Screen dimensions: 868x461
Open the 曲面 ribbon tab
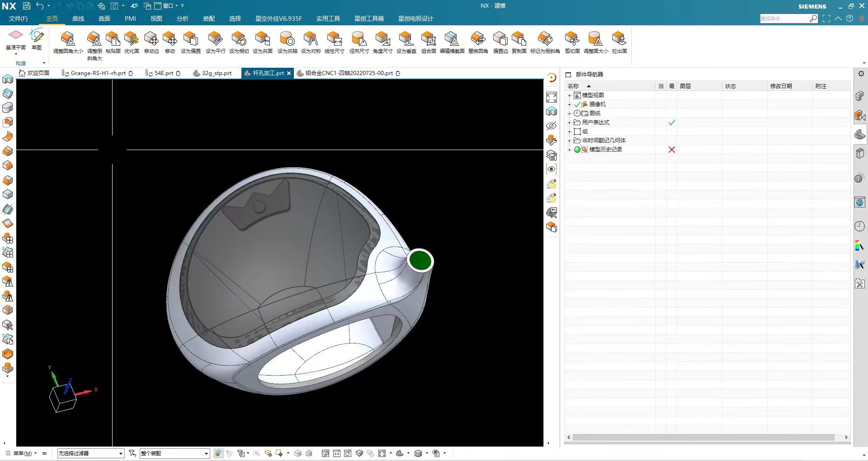click(x=104, y=19)
